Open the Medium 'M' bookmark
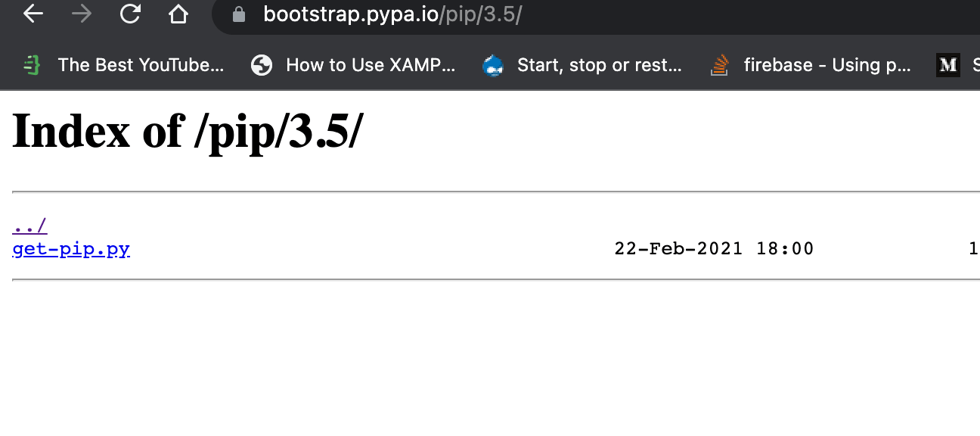 coord(947,65)
